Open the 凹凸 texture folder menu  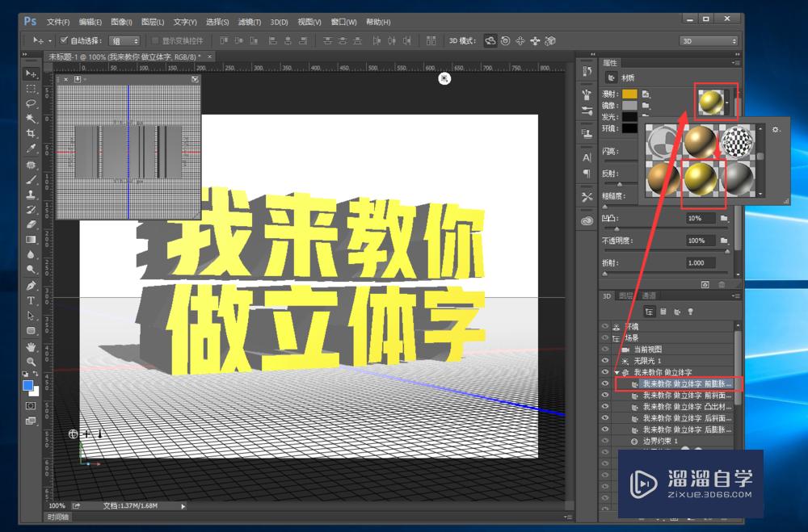coord(723,218)
